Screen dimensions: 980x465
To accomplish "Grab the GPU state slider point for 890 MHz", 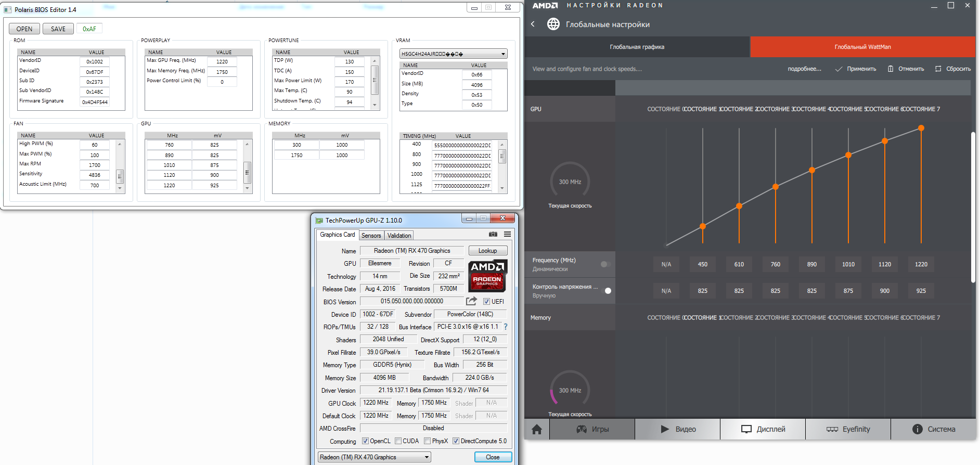I will click(x=812, y=170).
